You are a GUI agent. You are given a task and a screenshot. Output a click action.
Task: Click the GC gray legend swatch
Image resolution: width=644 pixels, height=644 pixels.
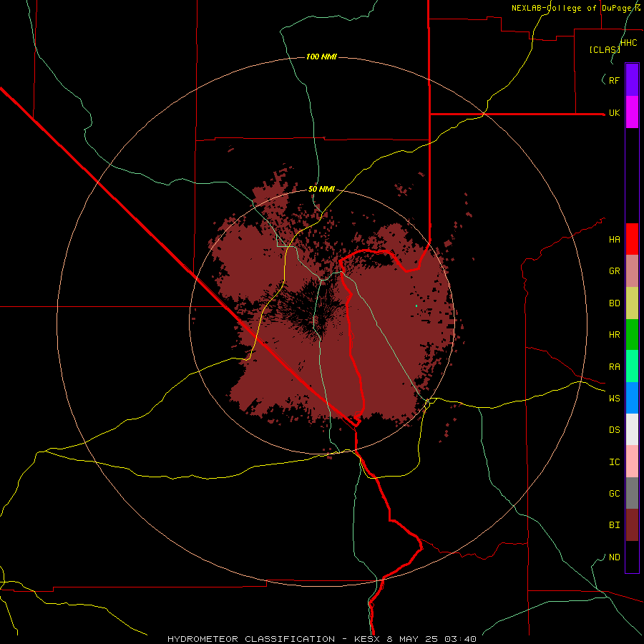click(632, 493)
